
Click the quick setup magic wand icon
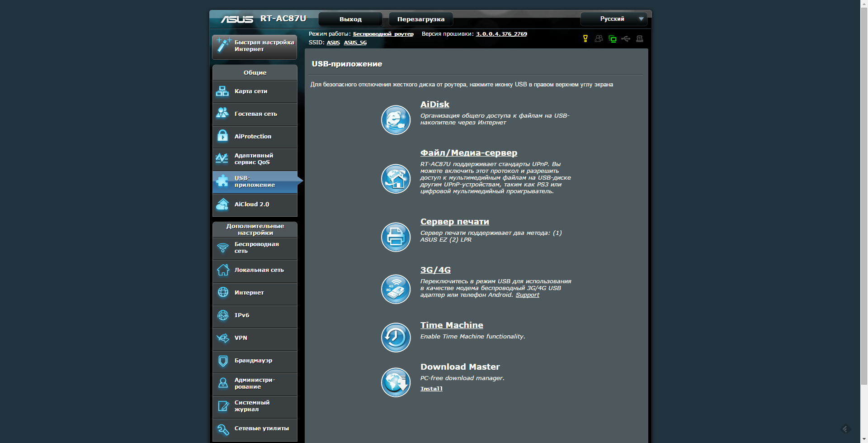pos(223,45)
